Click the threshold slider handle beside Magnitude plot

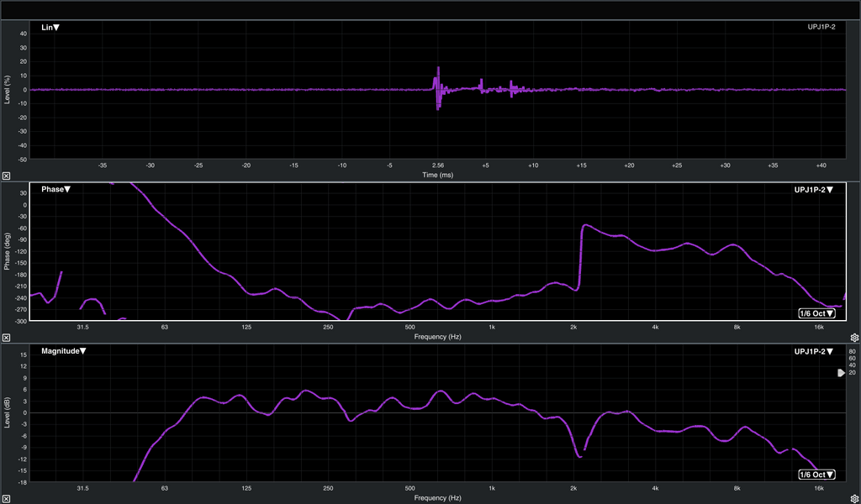[842, 373]
